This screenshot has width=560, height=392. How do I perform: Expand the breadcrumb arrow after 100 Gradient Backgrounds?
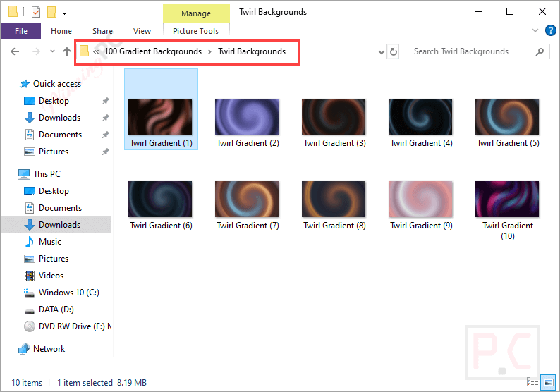209,51
